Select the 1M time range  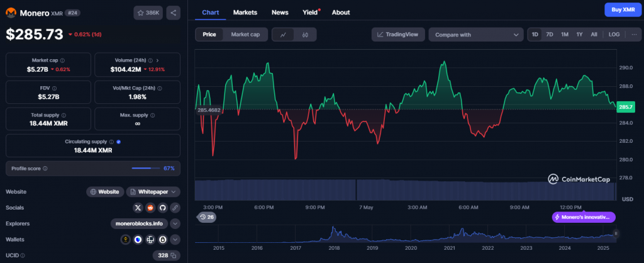(x=565, y=35)
